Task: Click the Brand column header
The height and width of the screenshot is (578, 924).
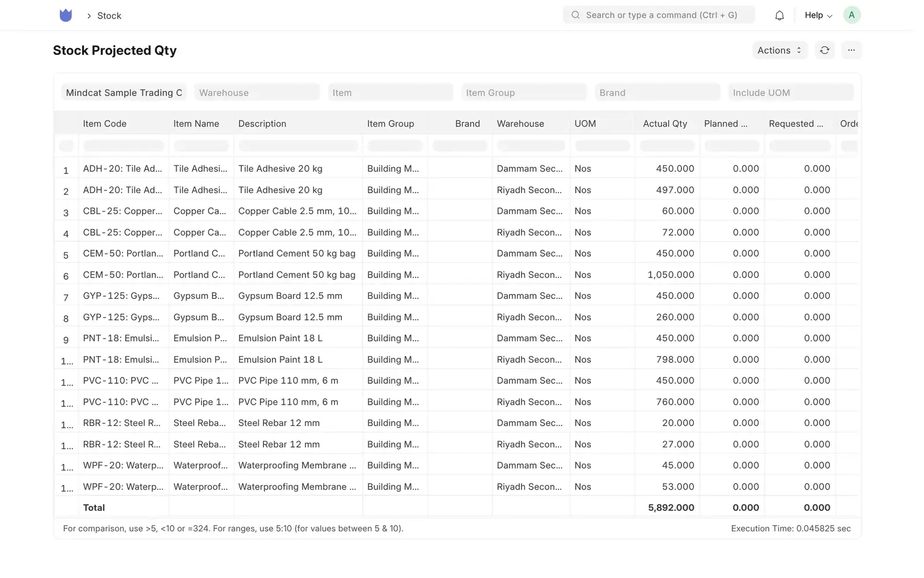Action: pos(460,124)
